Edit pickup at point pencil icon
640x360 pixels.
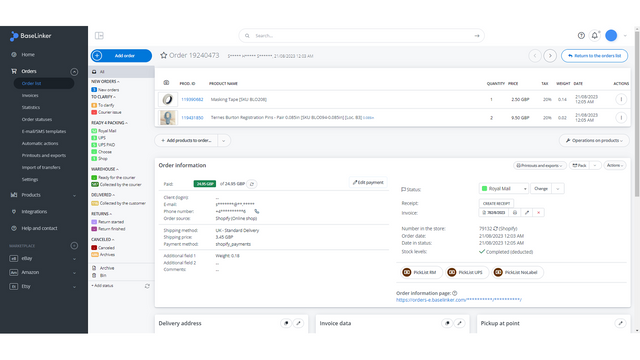[620, 323]
